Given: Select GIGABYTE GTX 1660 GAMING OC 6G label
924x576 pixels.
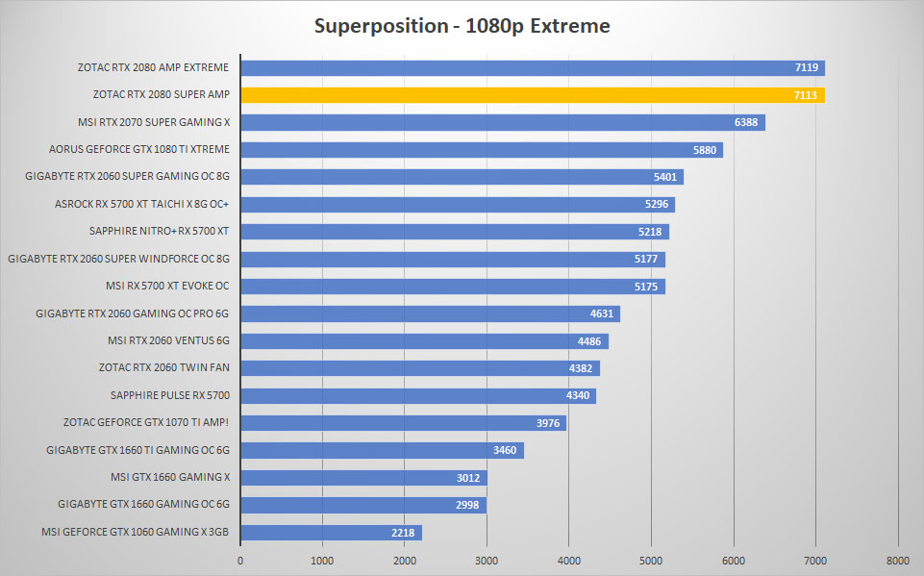Looking at the screenshot, I should [x=144, y=504].
